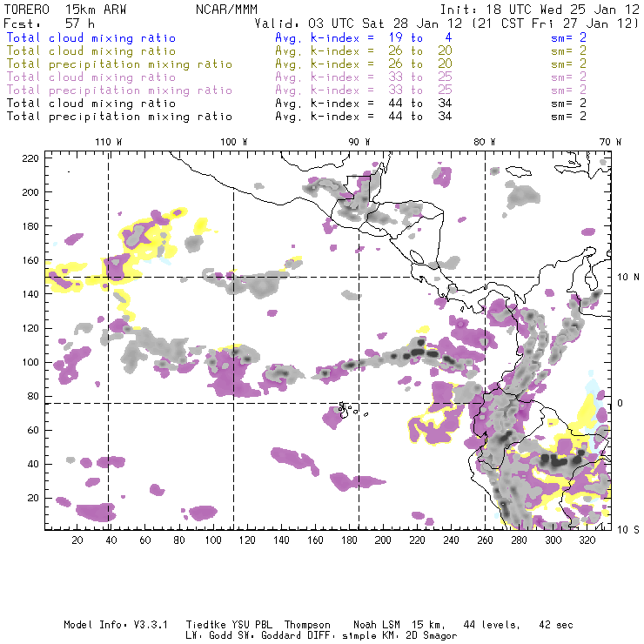Viewport: 644px width, 644px height.
Task: Click the blue 'Total cloud mixing ratio' legend row
Action: click(91, 37)
